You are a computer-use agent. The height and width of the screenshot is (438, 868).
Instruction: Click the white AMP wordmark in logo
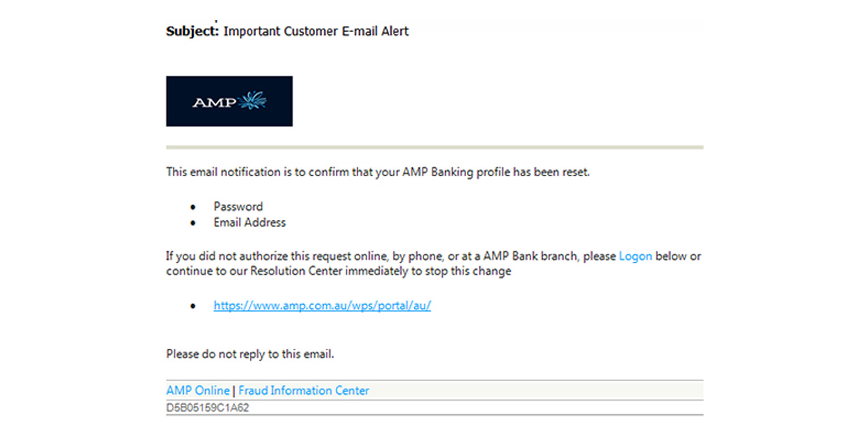[215, 103]
